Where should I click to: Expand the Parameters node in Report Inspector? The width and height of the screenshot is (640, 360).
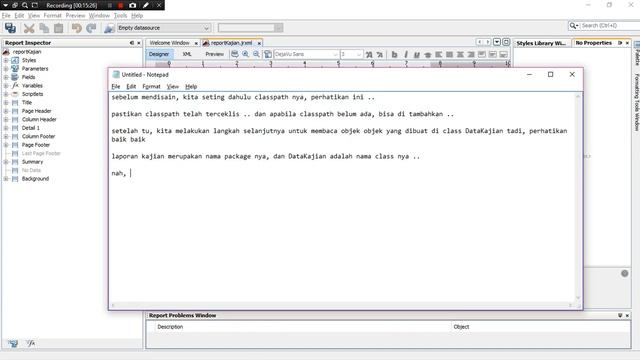coord(6,69)
